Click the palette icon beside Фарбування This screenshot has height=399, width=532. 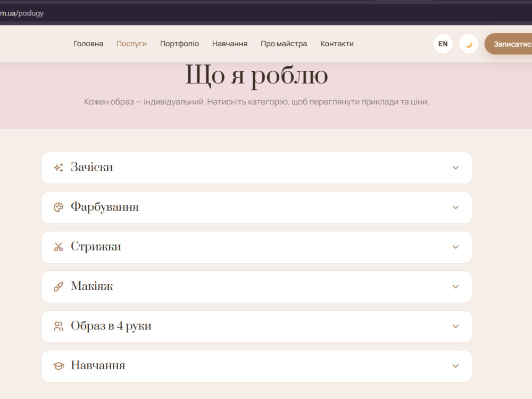pyautogui.click(x=59, y=207)
